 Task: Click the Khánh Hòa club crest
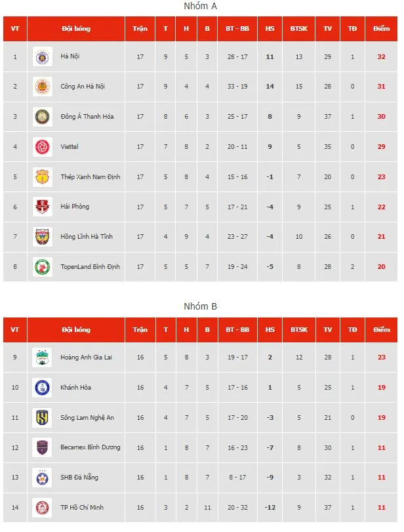point(43,388)
